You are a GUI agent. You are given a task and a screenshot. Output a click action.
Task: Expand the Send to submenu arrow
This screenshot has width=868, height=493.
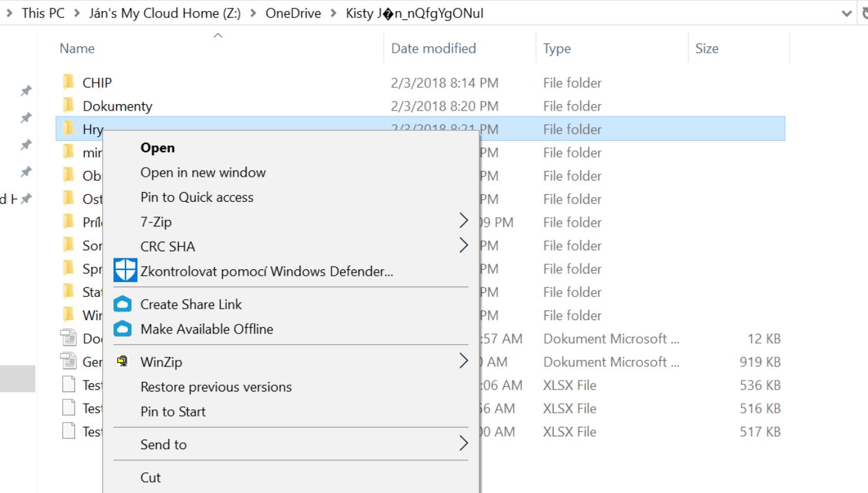click(464, 444)
